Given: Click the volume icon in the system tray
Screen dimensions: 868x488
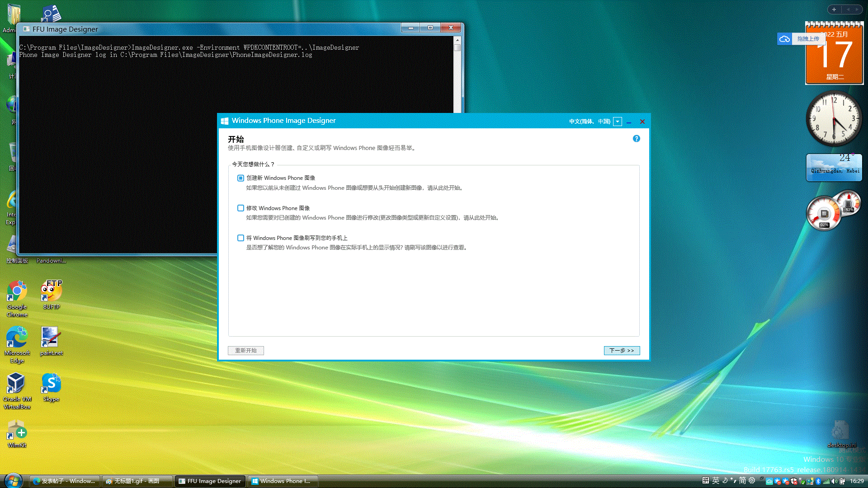Looking at the screenshot, I should point(834,481).
